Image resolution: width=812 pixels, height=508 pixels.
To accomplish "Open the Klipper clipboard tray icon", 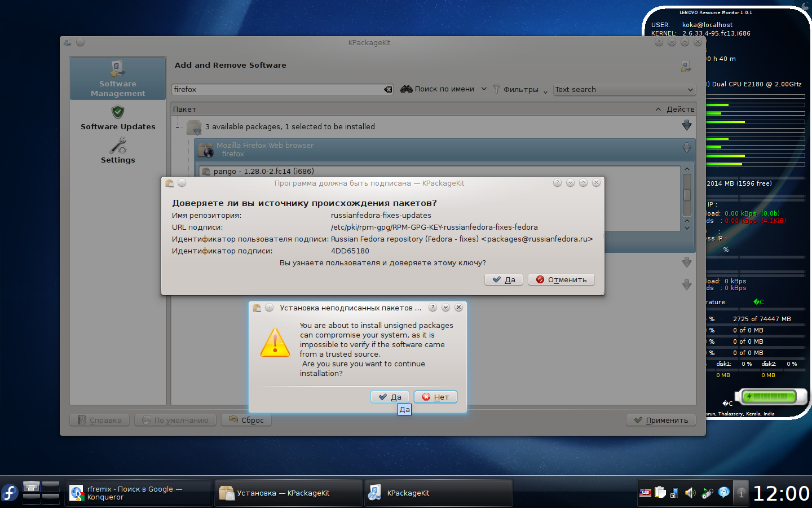I will (x=660, y=493).
